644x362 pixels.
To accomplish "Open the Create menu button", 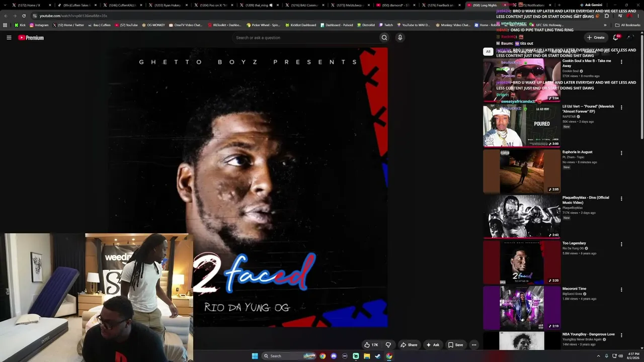I will pyautogui.click(x=596, y=38).
